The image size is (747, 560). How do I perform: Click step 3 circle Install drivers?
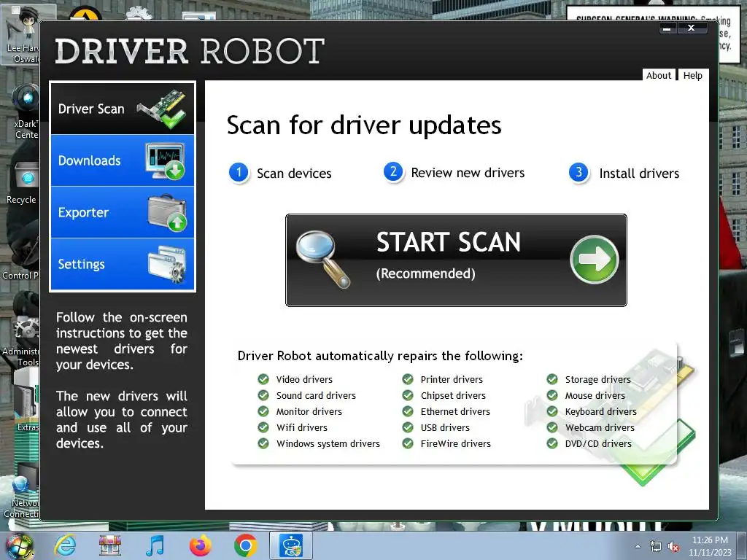(x=578, y=172)
